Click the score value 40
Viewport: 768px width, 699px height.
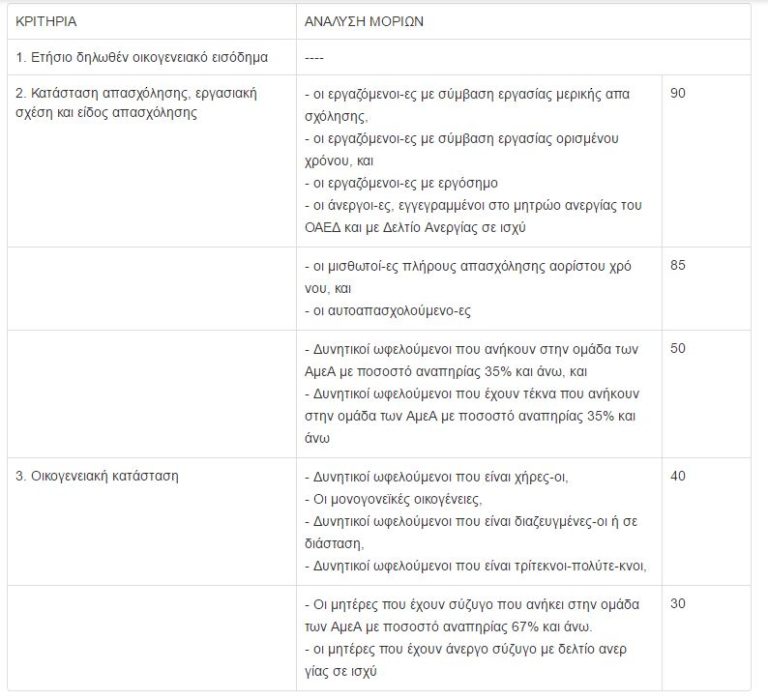point(679,476)
